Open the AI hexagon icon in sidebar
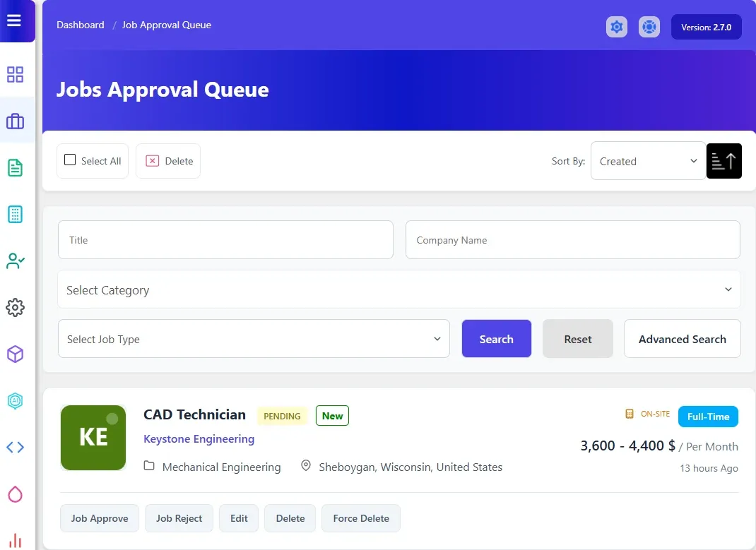The height and width of the screenshot is (550, 756). coord(15,401)
